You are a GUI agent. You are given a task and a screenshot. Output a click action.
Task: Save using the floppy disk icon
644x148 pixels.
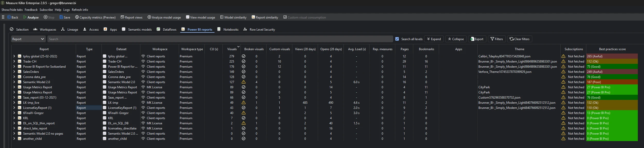(x=61, y=17)
